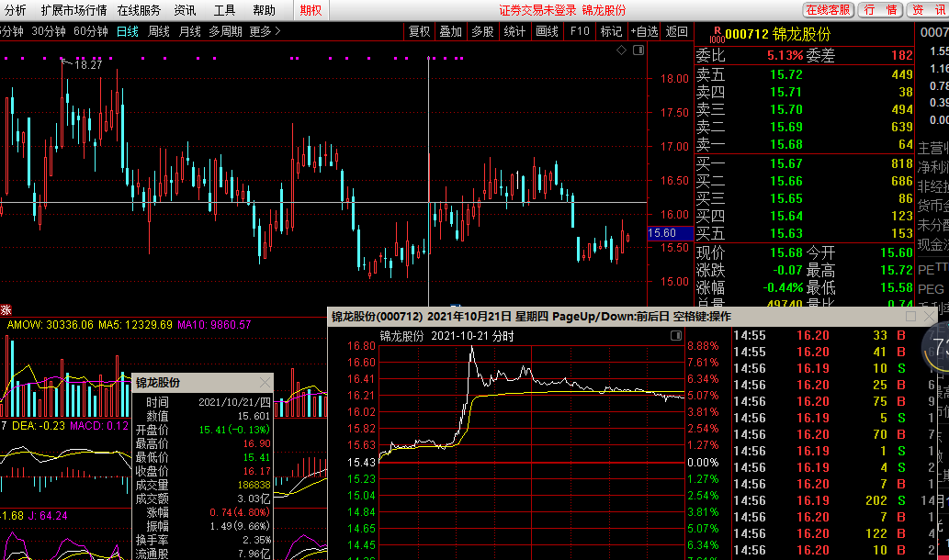Activate the 画线 drawing tool
Viewport: 949px width, 560px height.
(548, 31)
